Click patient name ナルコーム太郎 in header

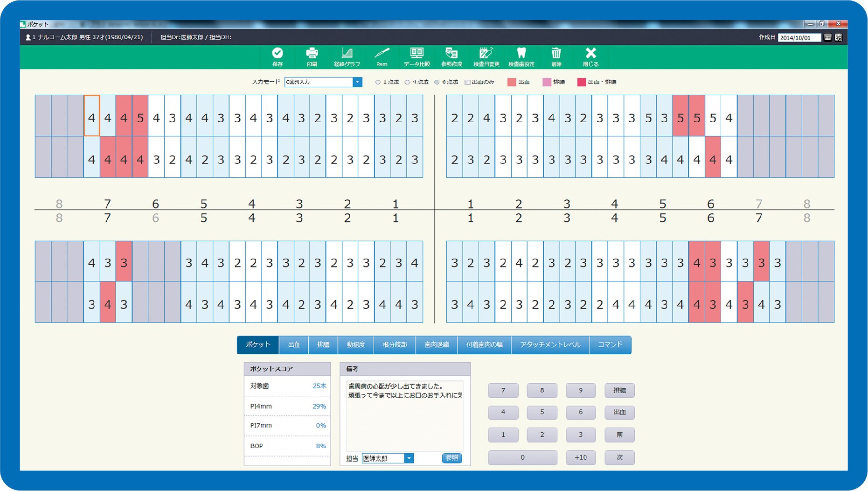click(x=57, y=37)
